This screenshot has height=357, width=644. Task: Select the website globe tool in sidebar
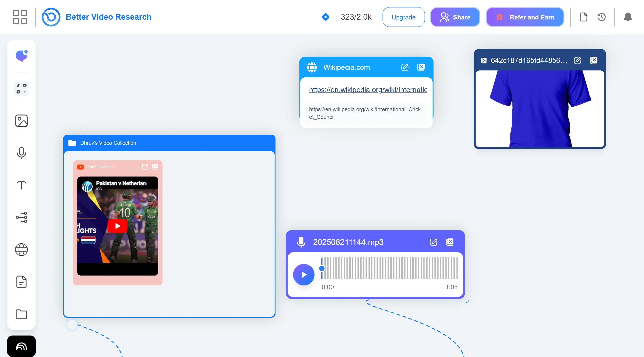[x=21, y=249]
